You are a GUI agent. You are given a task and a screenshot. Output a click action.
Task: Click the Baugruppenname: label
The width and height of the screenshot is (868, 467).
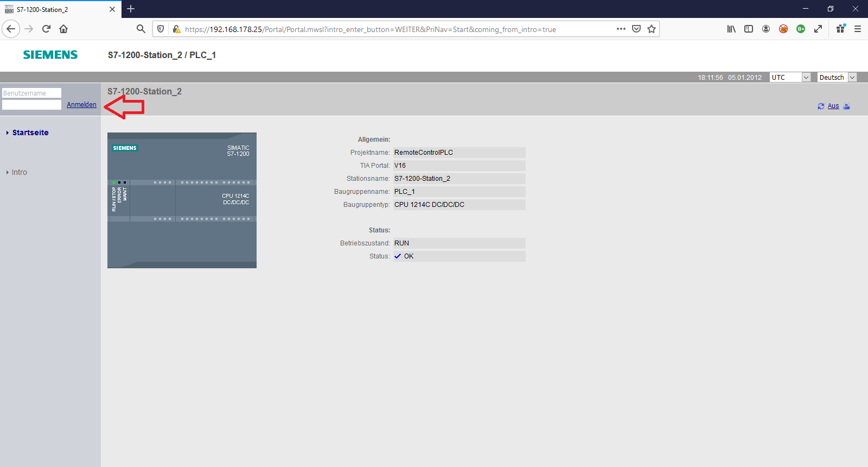coord(362,192)
